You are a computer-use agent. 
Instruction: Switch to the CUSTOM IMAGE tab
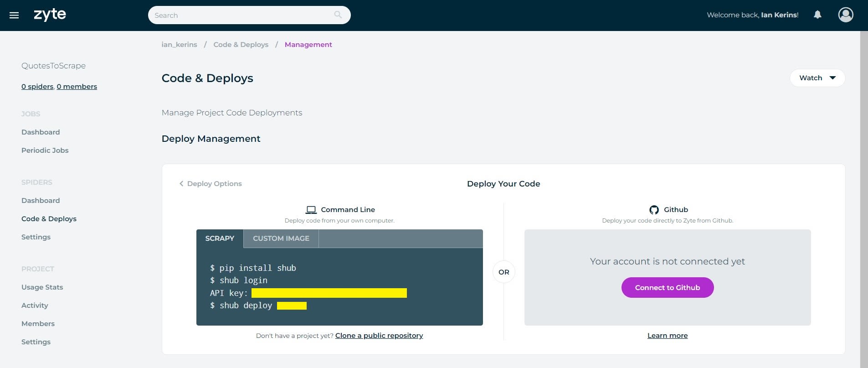281,238
